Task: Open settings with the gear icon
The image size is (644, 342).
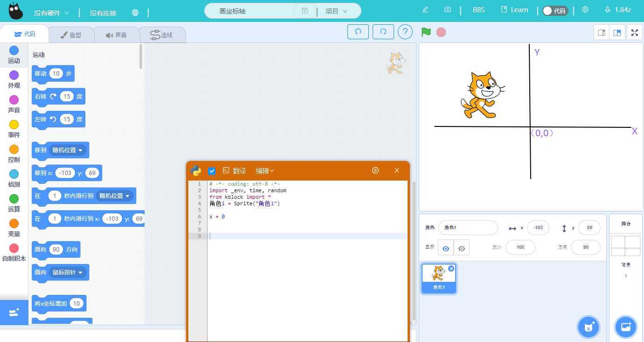Action: [x=585, y=10]
